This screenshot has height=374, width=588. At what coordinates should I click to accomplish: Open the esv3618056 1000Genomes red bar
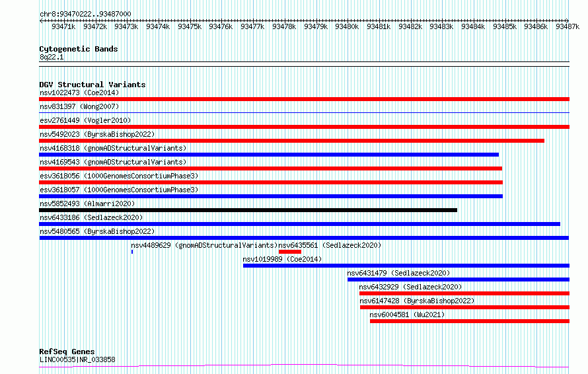[271, 182]
